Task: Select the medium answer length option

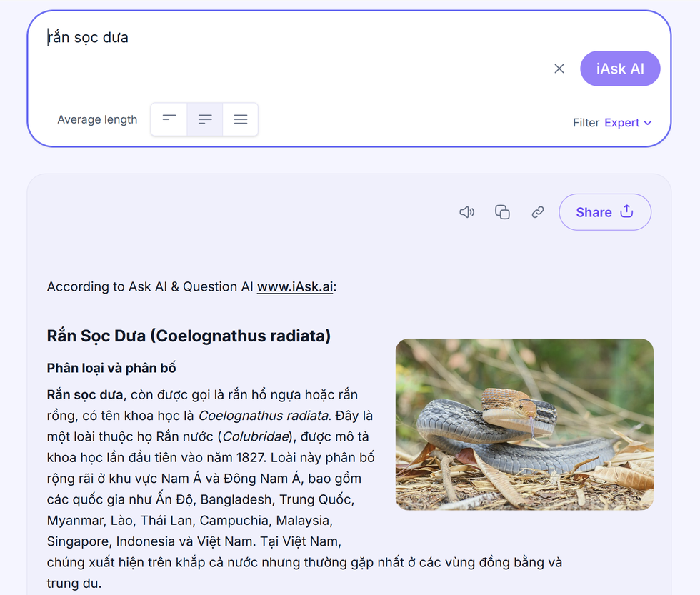Action: (x=205, y=119)
